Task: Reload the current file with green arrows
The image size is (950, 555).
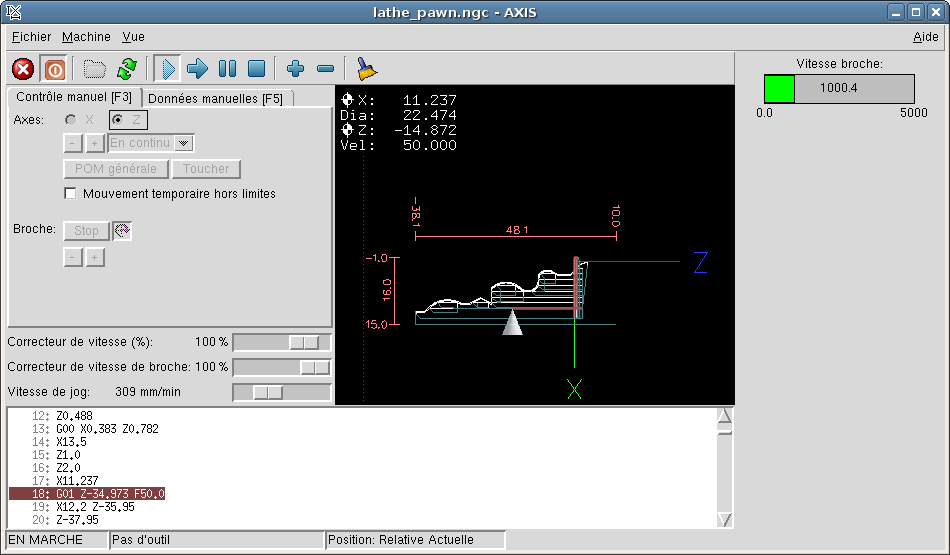Action: 126,69
